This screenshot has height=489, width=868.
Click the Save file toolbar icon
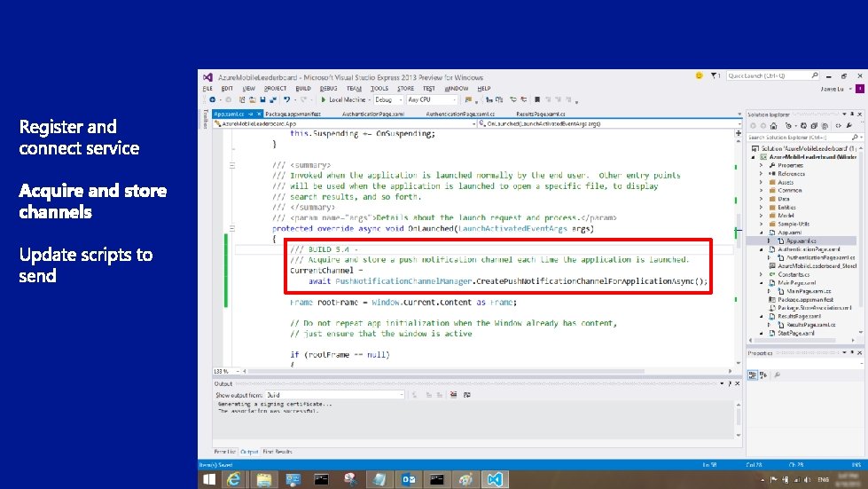point(262,99)
